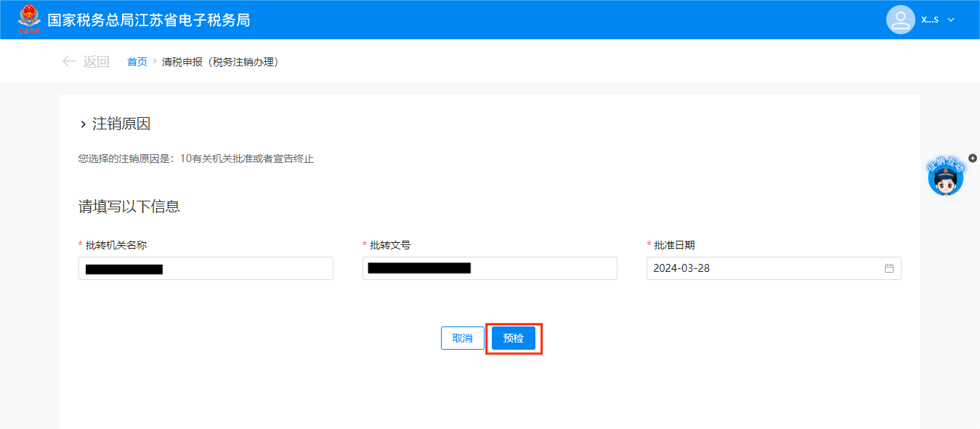Viewport: 980px width, 429px height.
Task: Click the 注销原因 section heading
Action: point(121,124)
